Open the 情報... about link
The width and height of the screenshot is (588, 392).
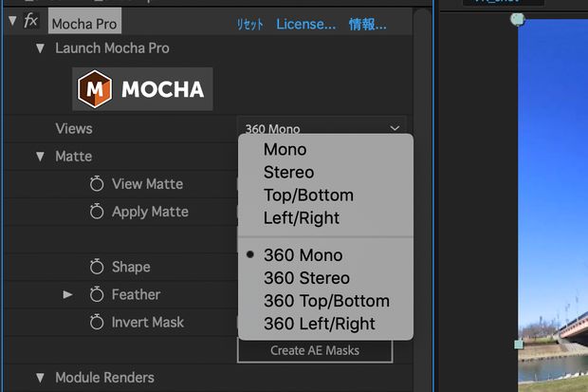(368, 25)
